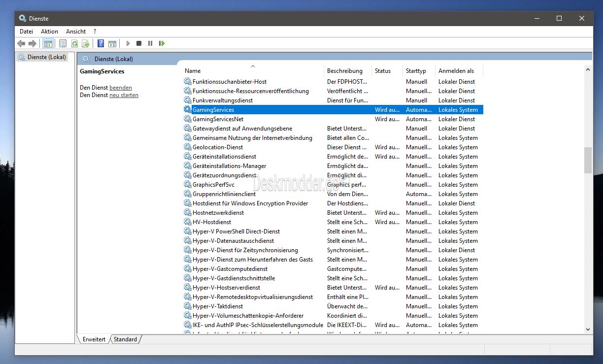Switch to the Standard tab
The height and width of the screenshot is (364, 603).
click(x=125, y=339)
